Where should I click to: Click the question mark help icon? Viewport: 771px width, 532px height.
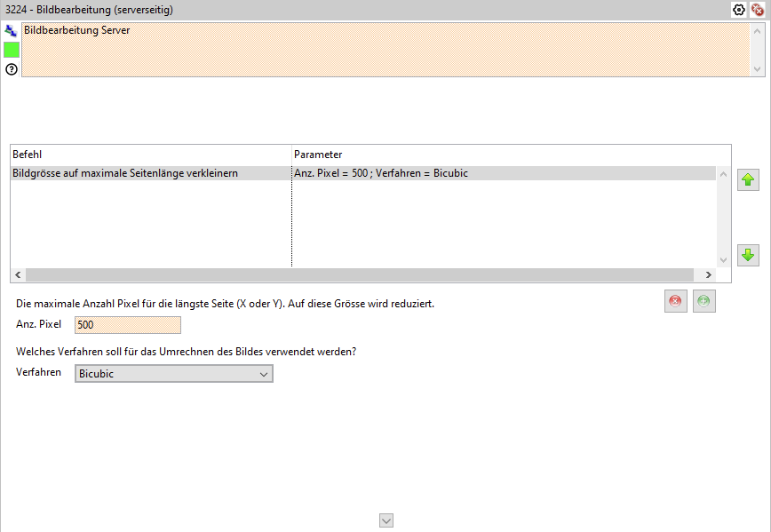click(x=11, y=69)
